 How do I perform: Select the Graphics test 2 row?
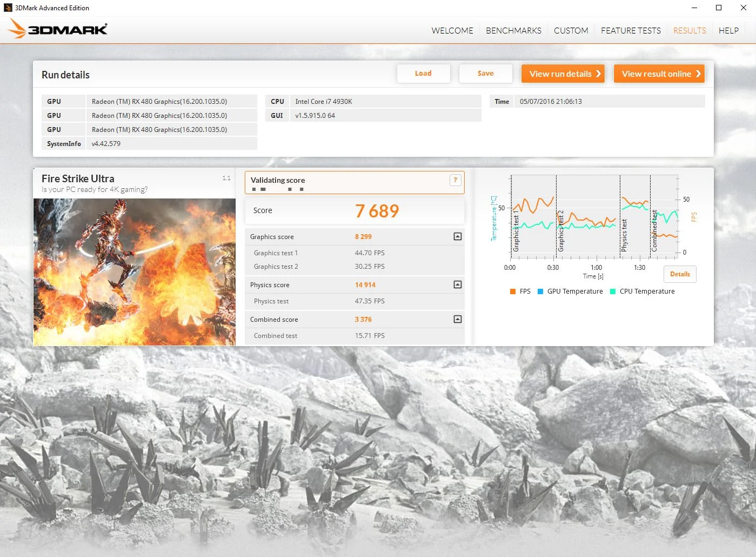click(354, 267)
